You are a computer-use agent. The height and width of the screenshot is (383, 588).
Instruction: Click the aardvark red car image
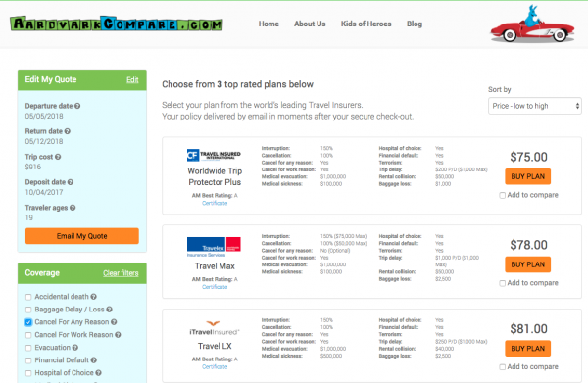532,24
